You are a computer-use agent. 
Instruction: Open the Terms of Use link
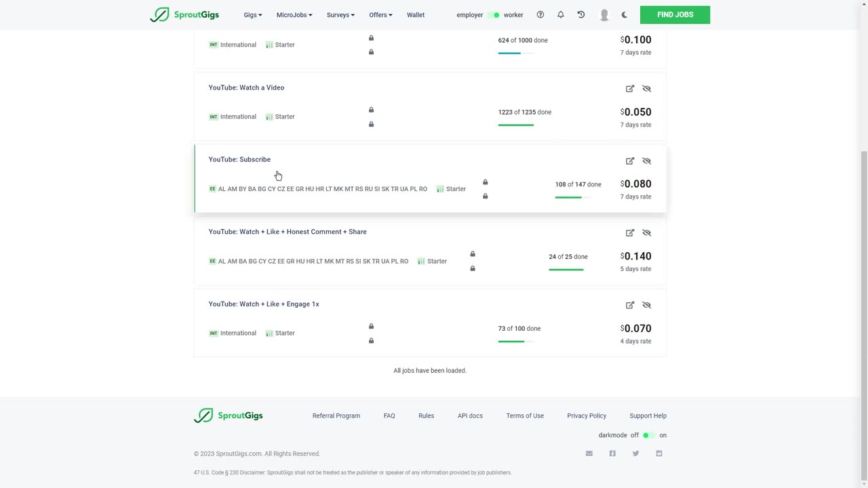coord(525,415)
